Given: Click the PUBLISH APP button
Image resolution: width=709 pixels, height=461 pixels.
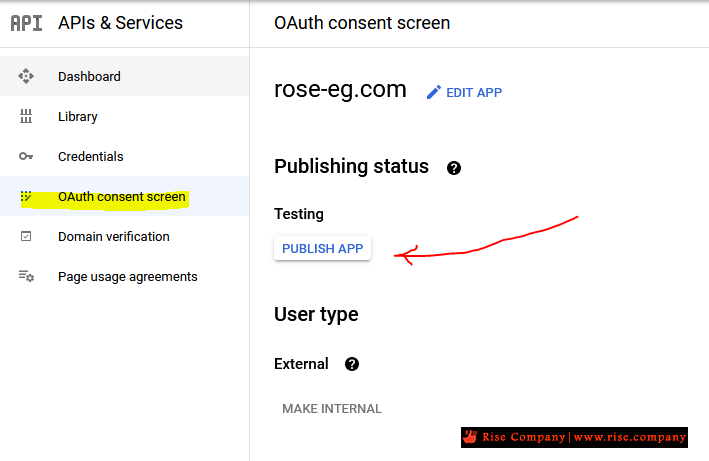Looking at the screenshot, I should point(322,248).
